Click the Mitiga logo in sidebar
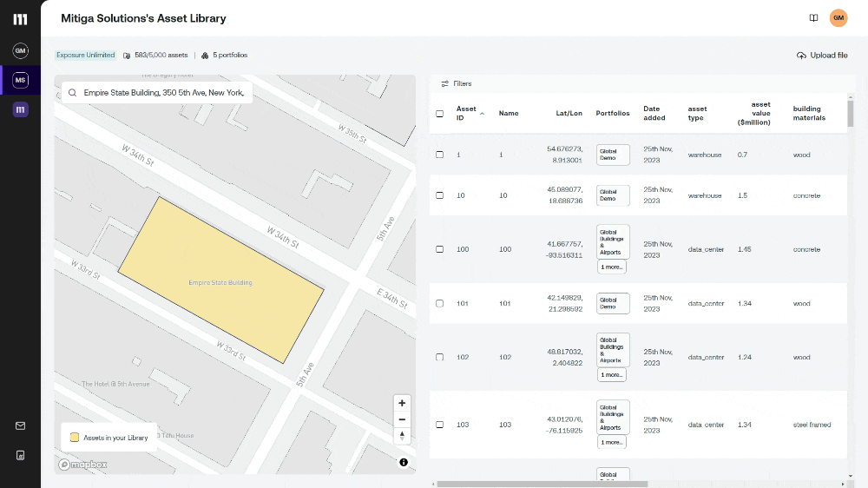 20,19
